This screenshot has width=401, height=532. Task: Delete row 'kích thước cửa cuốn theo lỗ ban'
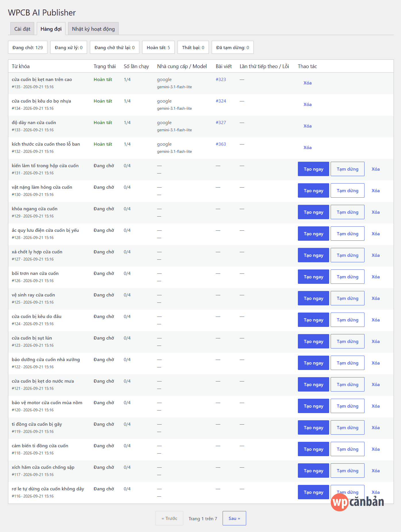tap(308, 148)
